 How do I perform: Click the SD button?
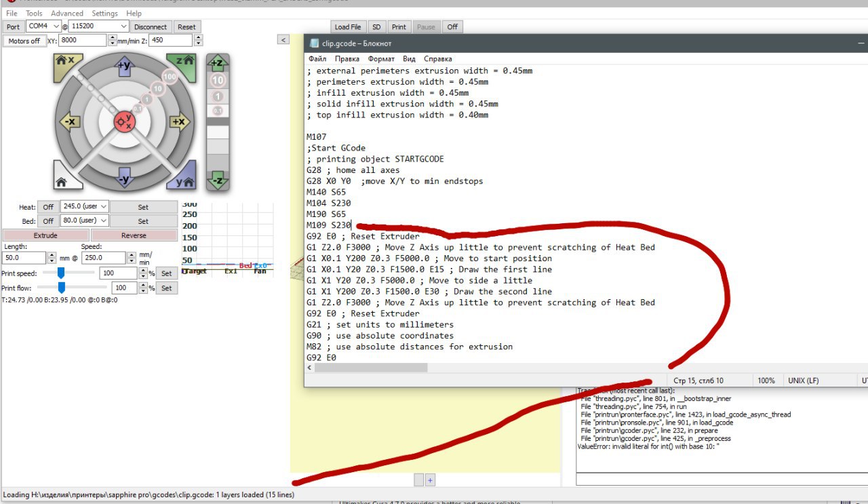pos(376,27)
